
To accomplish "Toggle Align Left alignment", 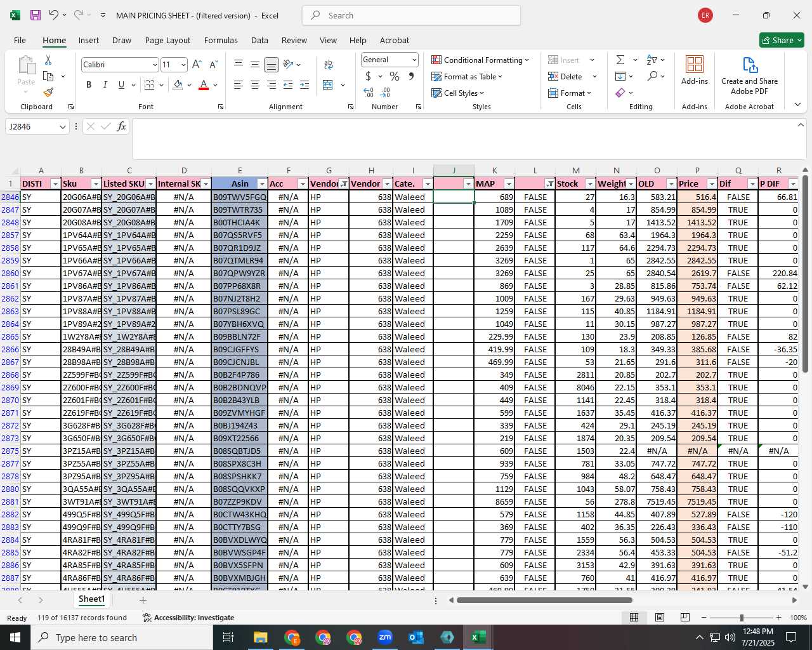I will (x=239, y=85).
